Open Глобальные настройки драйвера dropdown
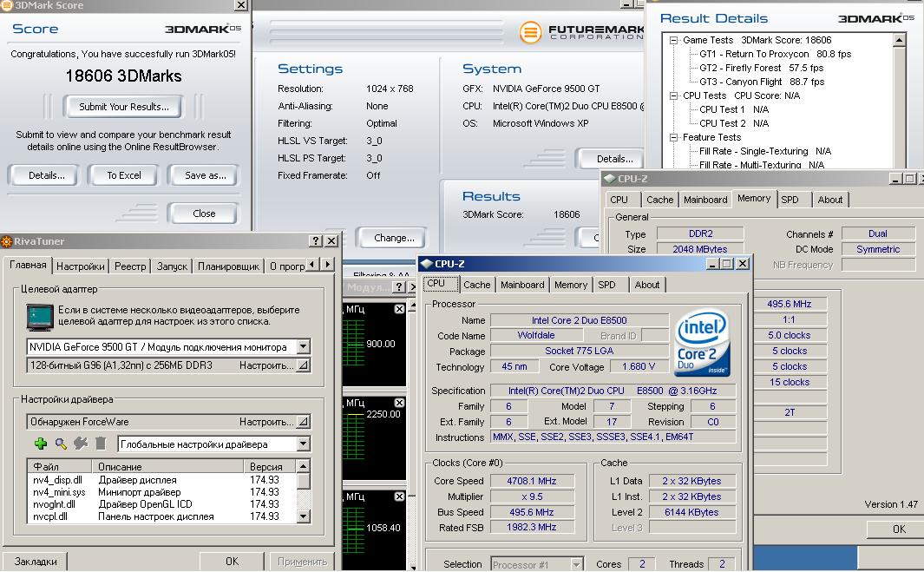Image resolution: width=924 pixels, height=572 pixels. pyautogui.click(x=303, y=444)
